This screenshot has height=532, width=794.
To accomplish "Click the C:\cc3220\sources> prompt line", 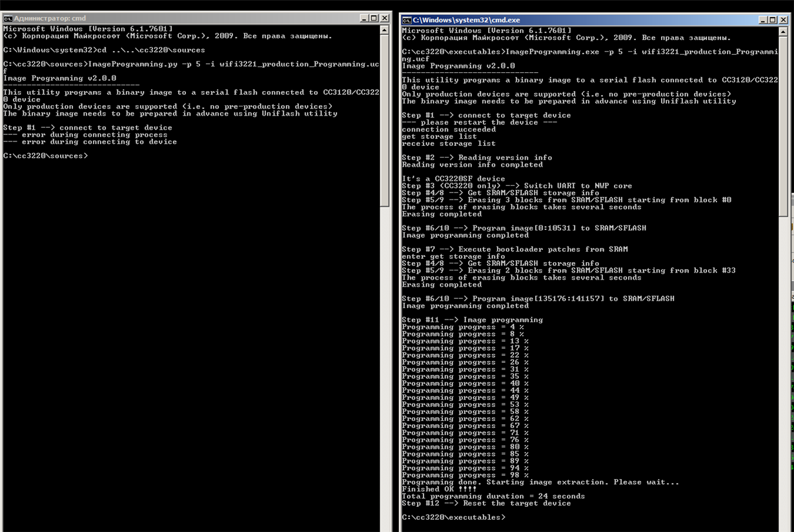I will pyautogui.click(x=45, y=156).
